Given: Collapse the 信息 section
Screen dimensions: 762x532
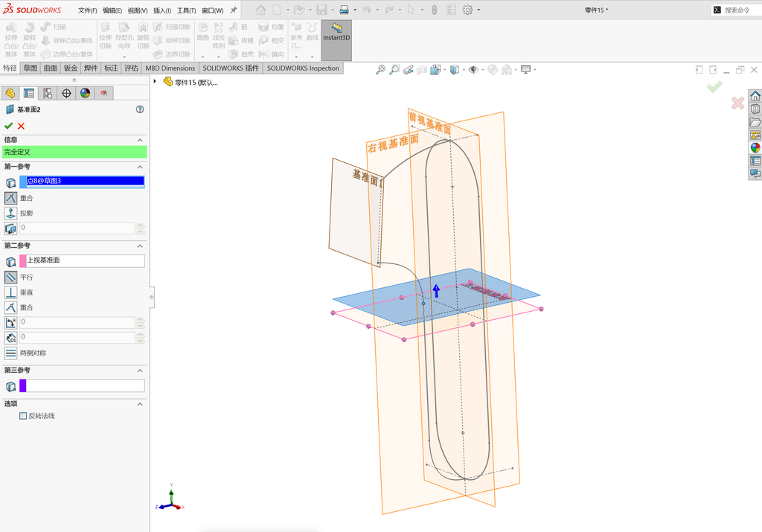Looking at the screenshot, I should [140, 140].
